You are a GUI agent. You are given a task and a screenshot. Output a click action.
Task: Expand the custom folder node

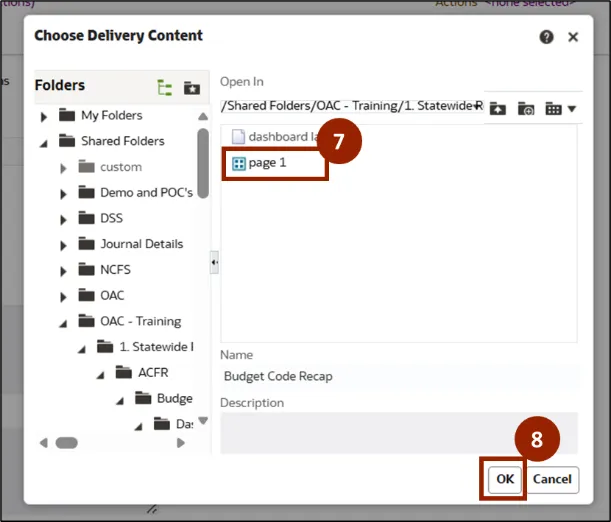pos(63,168)
